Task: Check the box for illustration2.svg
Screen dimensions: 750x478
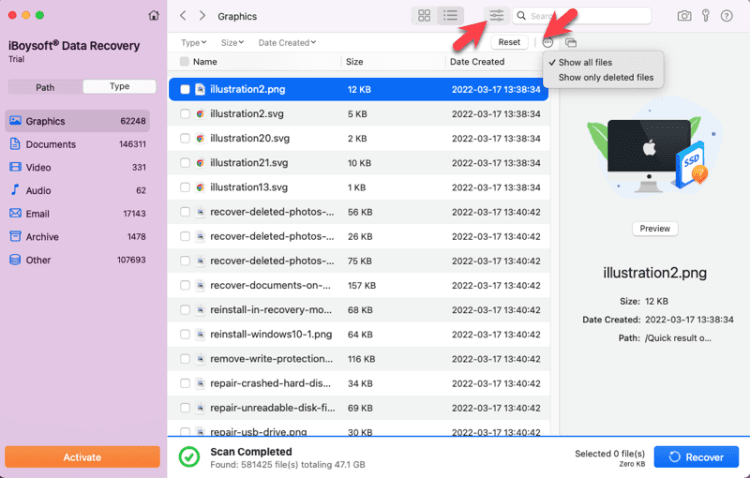Action: pos(185,114)
